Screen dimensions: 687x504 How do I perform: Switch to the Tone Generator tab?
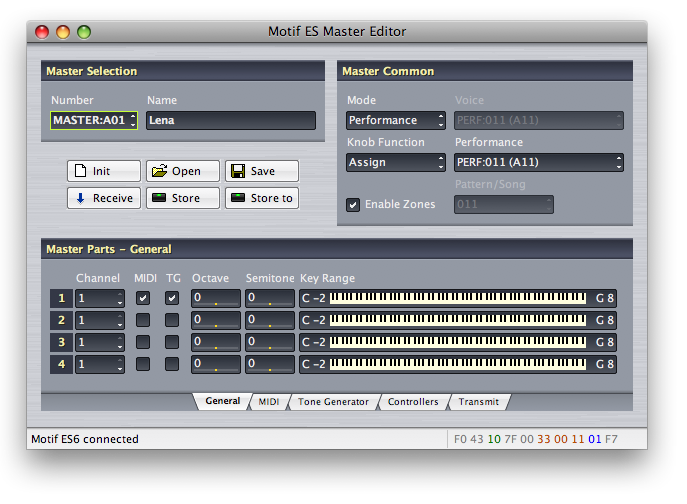[x=333, y=402]
